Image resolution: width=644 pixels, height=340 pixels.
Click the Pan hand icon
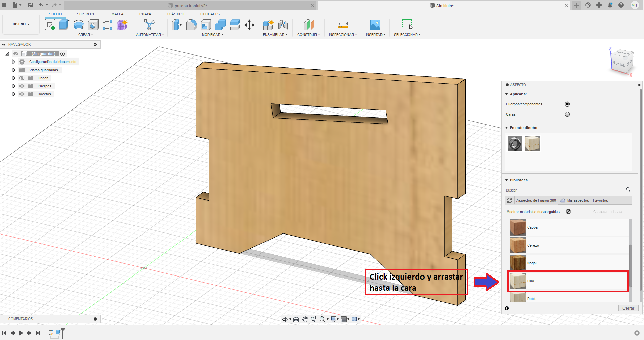coord(305,319)
